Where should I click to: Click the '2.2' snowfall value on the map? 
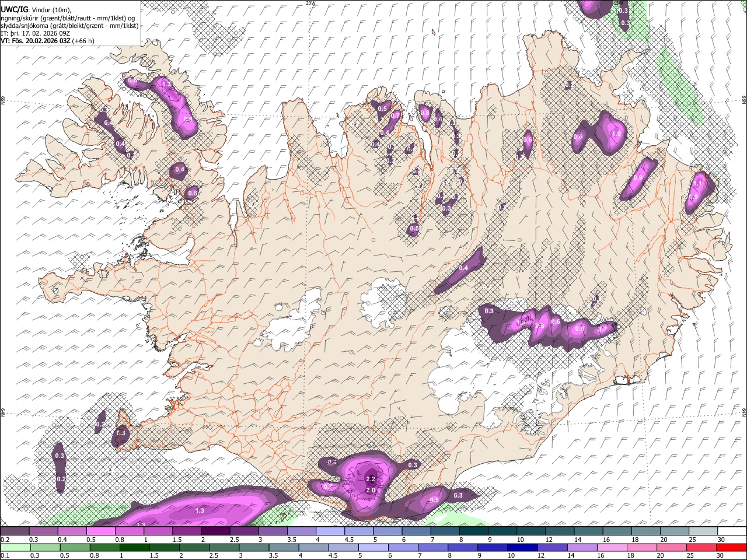[370, 479]
